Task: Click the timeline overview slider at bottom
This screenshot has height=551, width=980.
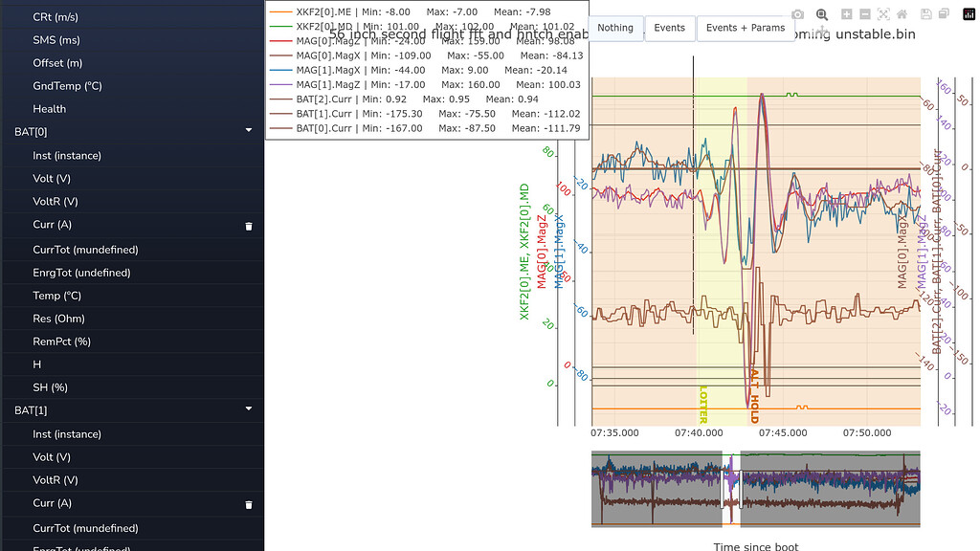Action: (756, 488)
